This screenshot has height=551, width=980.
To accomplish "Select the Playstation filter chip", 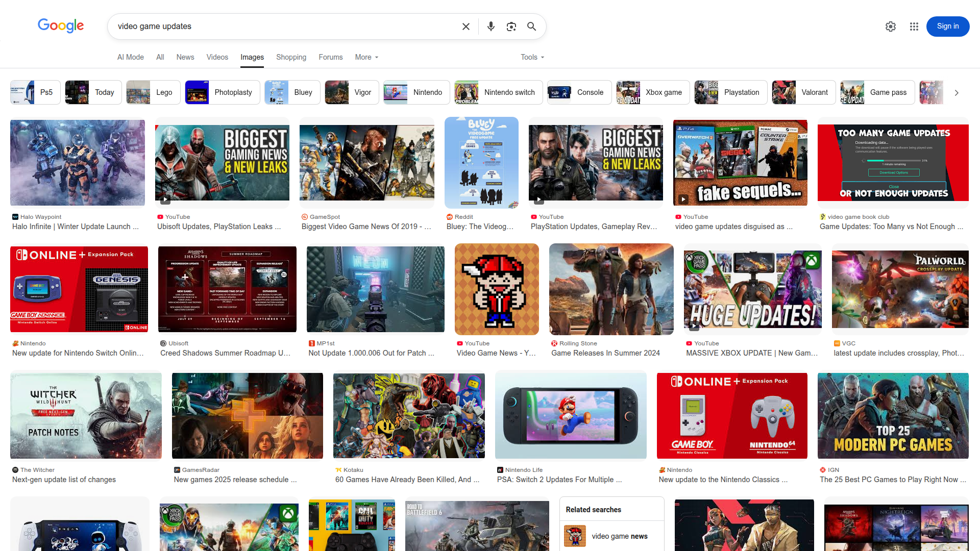I will click(731, 92).
